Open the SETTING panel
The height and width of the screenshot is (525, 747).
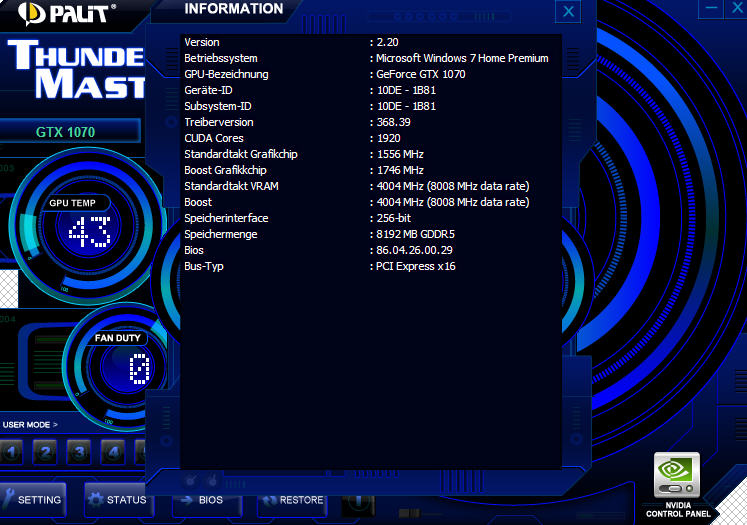[32, 500]
